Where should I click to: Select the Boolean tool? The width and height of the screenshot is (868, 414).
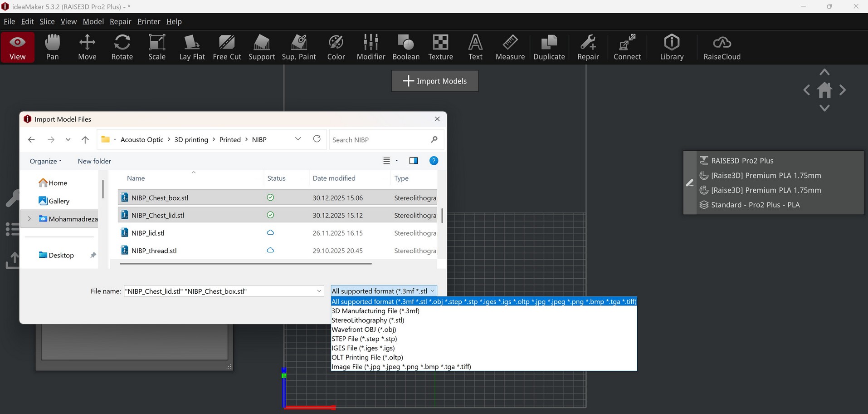coord(406,47)
